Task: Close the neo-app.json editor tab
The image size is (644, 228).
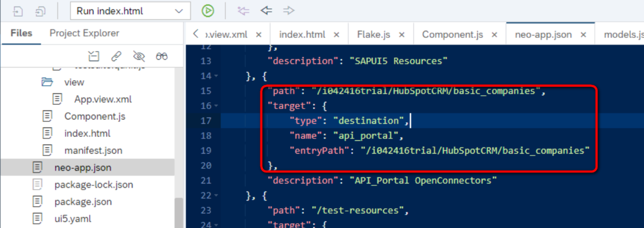Action: coord(583,35)
